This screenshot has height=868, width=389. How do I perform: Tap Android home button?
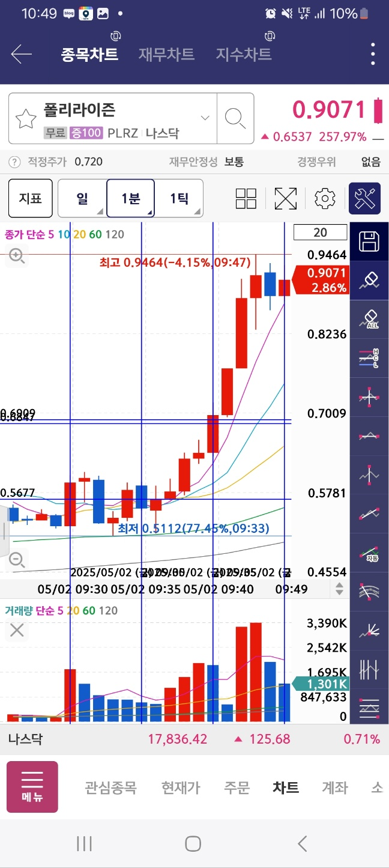193,844
